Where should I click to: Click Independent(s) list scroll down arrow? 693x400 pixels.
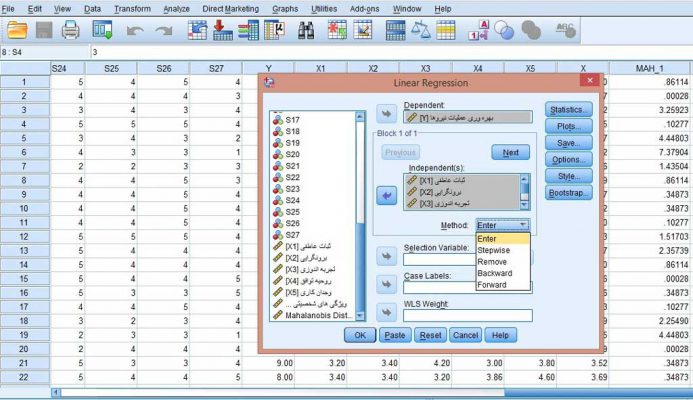[525, 205]
